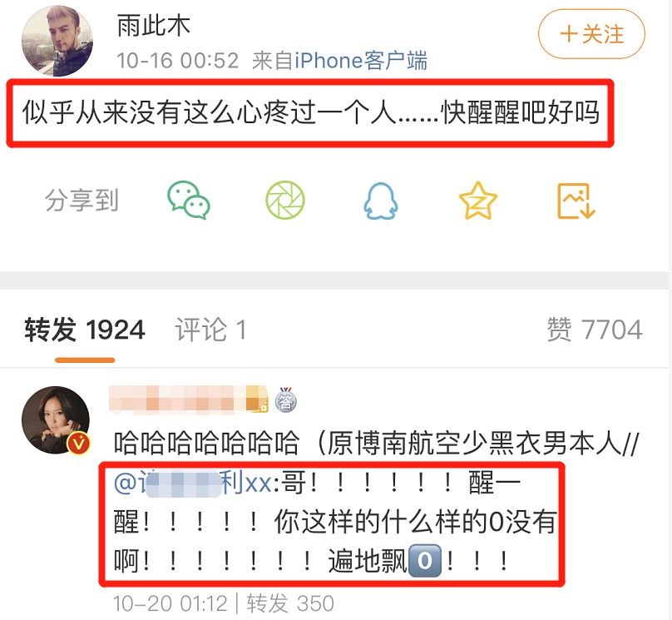Switch to 转发 1924 tab
The height and width of the screenshot is (620, 672).
[x=85, y=330]
